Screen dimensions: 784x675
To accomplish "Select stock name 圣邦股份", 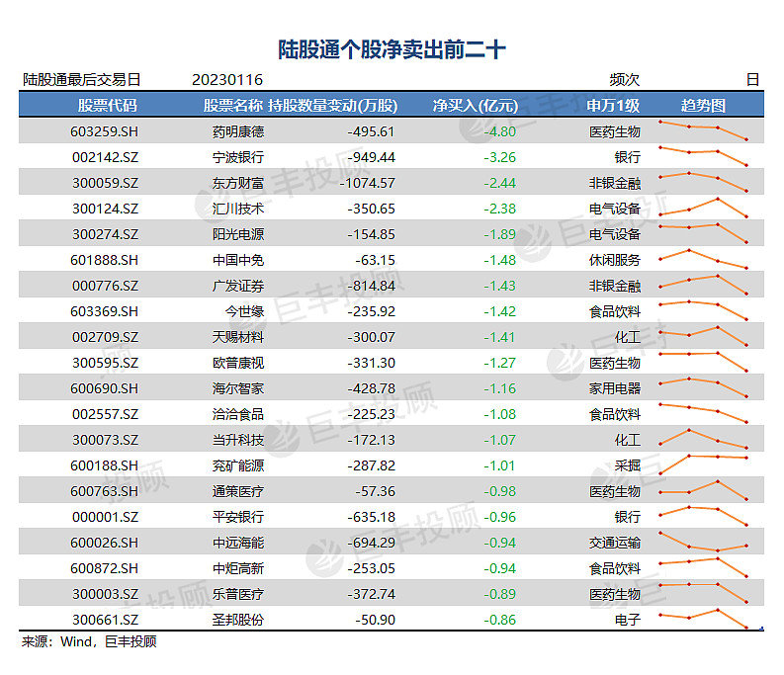I will coord(238,620).
